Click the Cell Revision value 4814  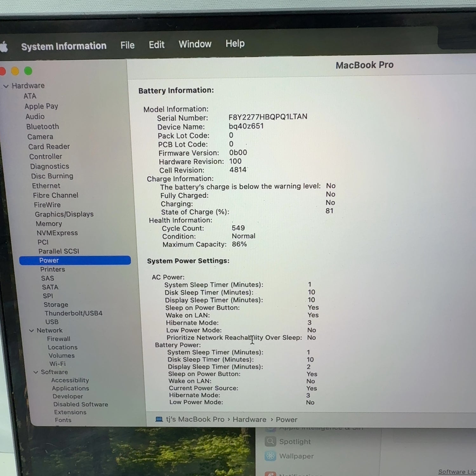pos(238,170)
